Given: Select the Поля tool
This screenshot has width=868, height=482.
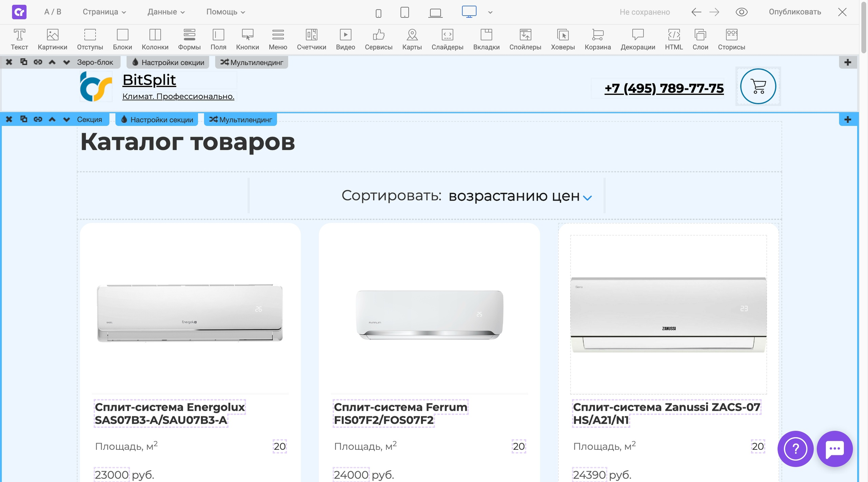Looking at the screenshot, I should click(218, 39).
